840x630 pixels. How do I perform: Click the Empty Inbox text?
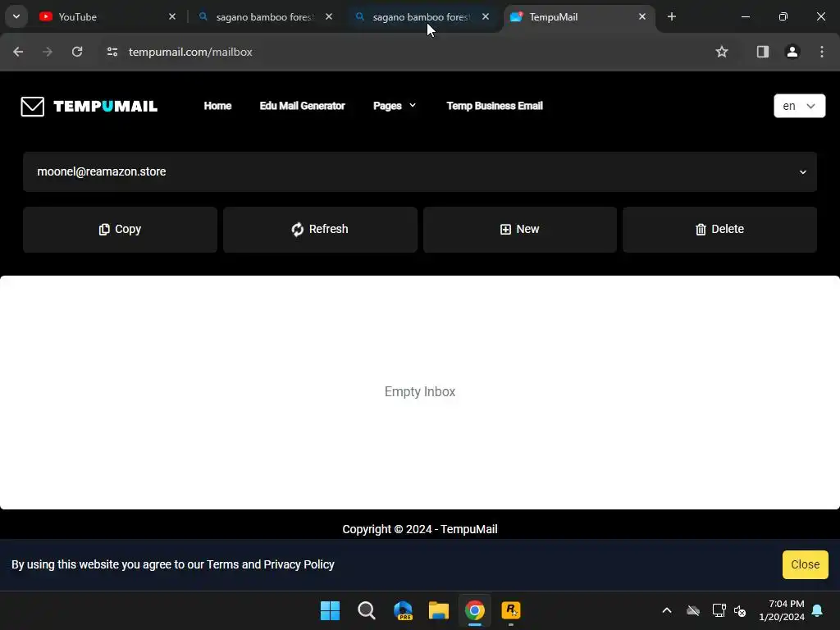tap(420, 391)
